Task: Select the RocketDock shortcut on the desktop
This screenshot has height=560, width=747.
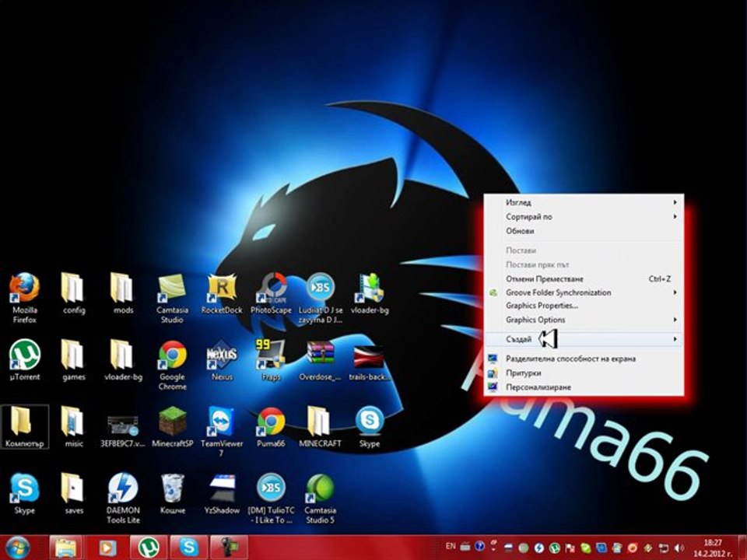Action: pyautogui.click(x=222, y=293)
